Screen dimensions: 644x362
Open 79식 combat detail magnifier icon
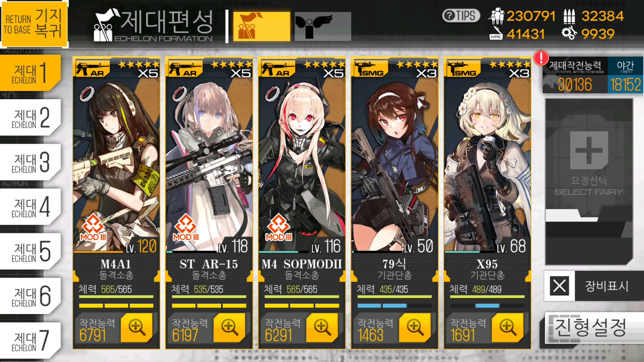click(415, 328)
